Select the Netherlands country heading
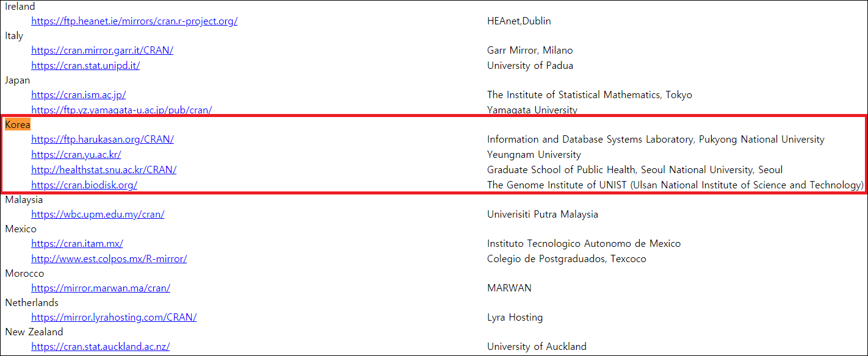The width and height of the screenshot is (868, 356). [32, 302]
